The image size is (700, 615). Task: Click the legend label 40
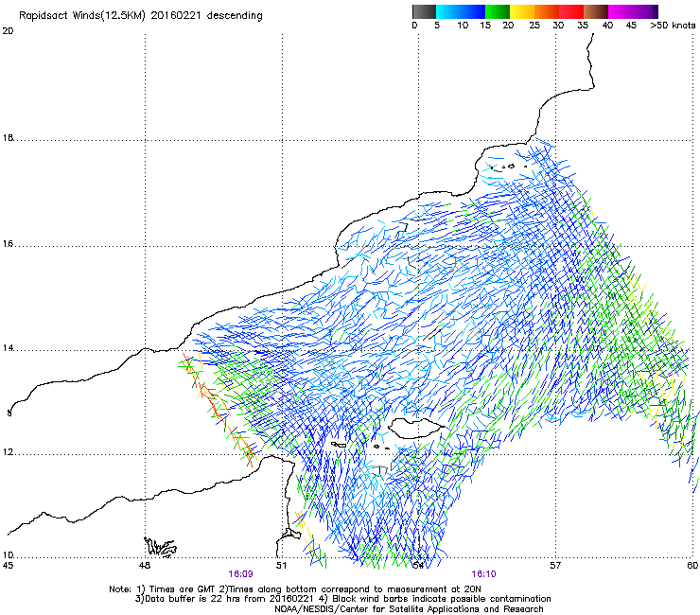pyautogui.click(x=607, y=26)
